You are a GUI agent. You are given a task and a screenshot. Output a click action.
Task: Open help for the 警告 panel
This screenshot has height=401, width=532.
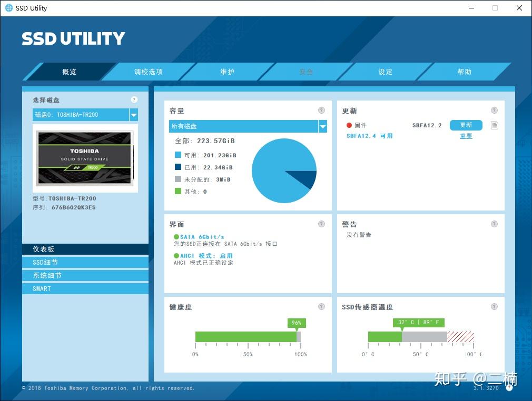tap(494, 224)
